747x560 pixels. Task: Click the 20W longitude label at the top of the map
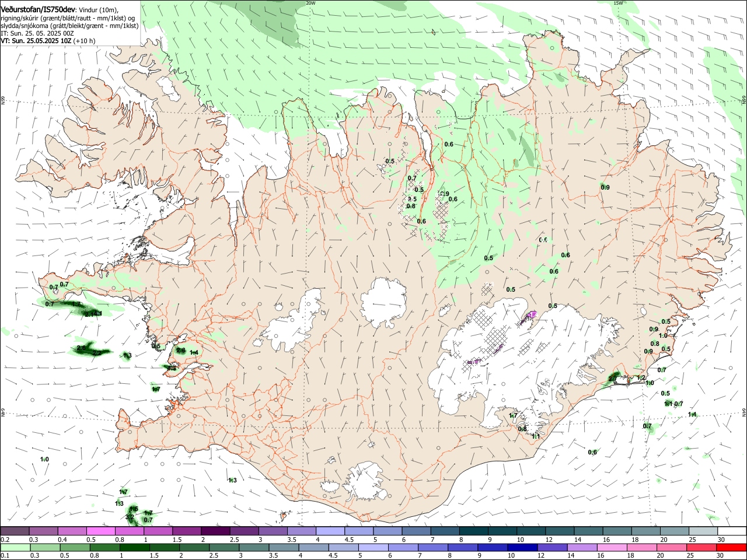coord(310,3)
